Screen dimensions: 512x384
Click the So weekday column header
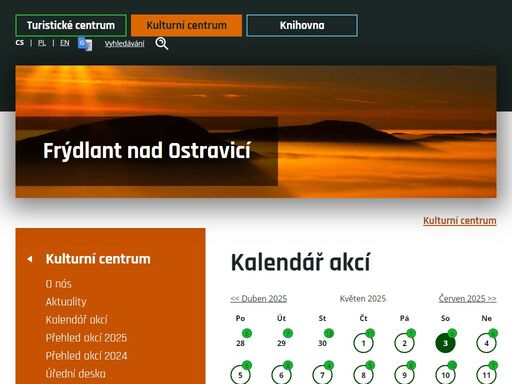445,318
